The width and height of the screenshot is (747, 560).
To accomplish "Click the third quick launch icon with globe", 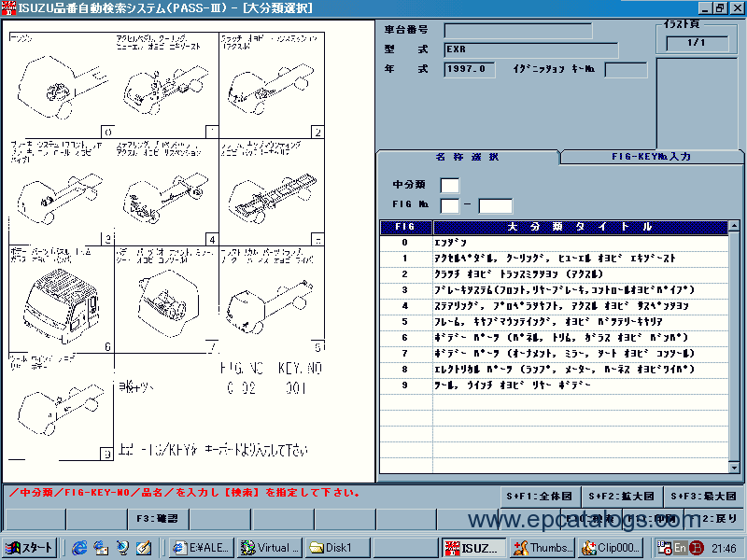I will click(x=122, y=548).
